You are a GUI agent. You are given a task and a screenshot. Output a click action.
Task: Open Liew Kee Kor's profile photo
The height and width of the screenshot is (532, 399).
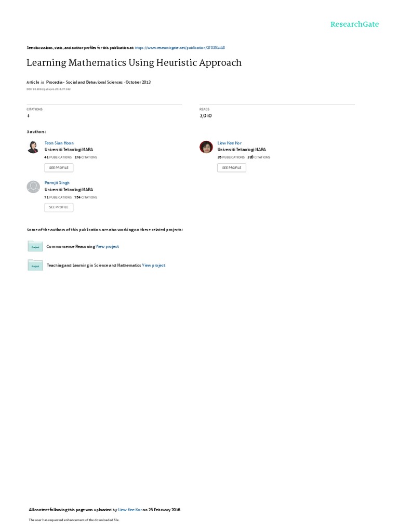click(206, 147)
